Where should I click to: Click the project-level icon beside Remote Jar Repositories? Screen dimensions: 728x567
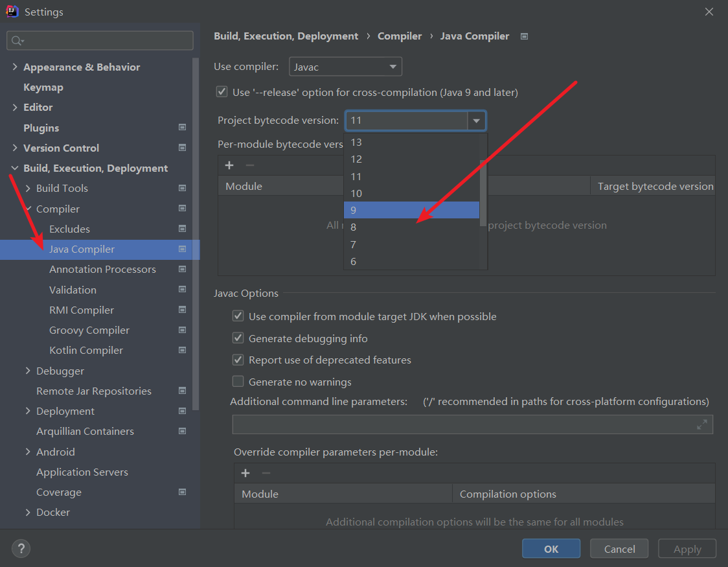click(x=182, y=391)
